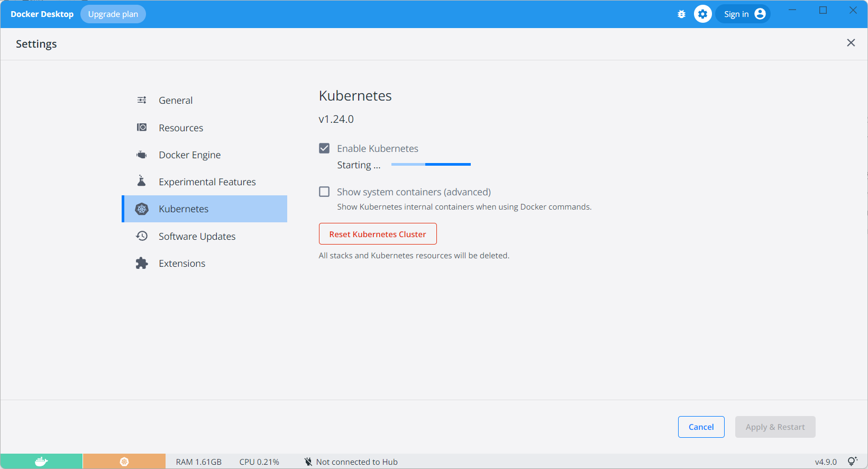Screen dimensions: 868x469
Task: Select the Kubernetes settings section
Action: pos(205,209)
